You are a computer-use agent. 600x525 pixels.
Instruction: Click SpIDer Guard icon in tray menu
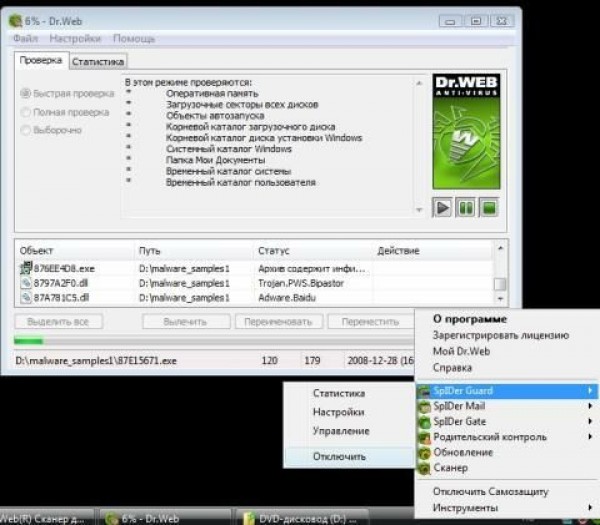424,391
